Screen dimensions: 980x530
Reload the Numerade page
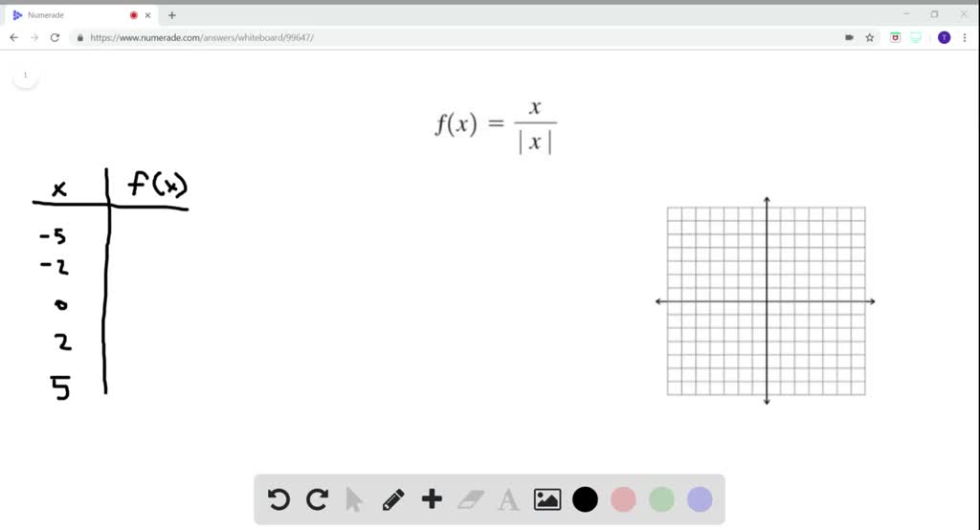click(x=55, y=37)
